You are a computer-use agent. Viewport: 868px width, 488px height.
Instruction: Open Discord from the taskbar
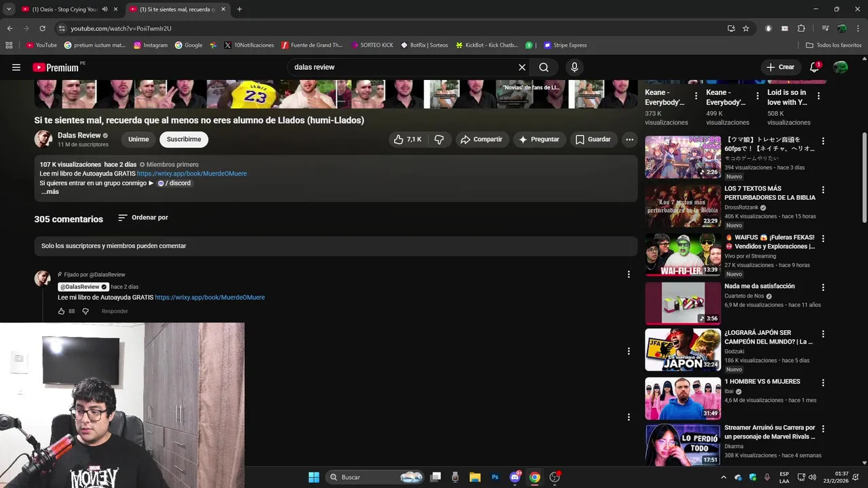515,477
